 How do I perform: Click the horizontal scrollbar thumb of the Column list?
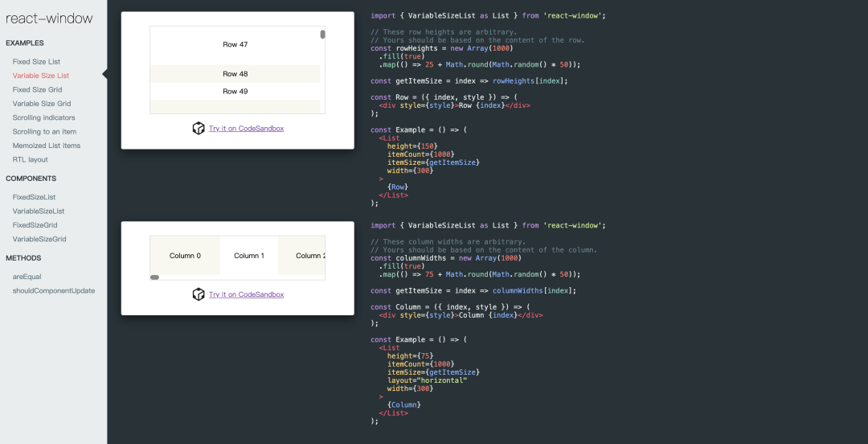154,277
